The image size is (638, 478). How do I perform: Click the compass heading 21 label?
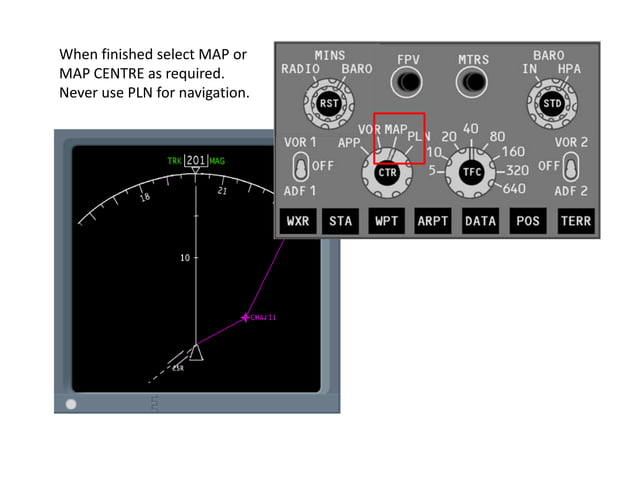[222, 191]
